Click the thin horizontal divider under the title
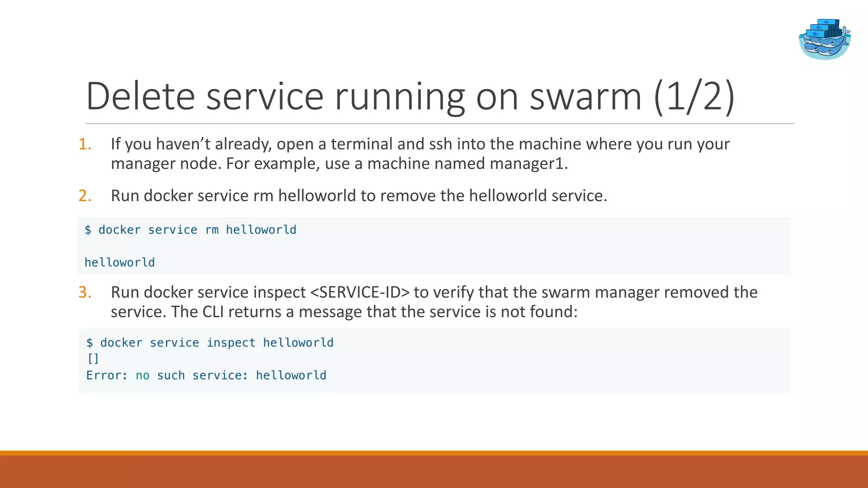The height and width of the screenshot is (488, 868). [x=439, y=124]
